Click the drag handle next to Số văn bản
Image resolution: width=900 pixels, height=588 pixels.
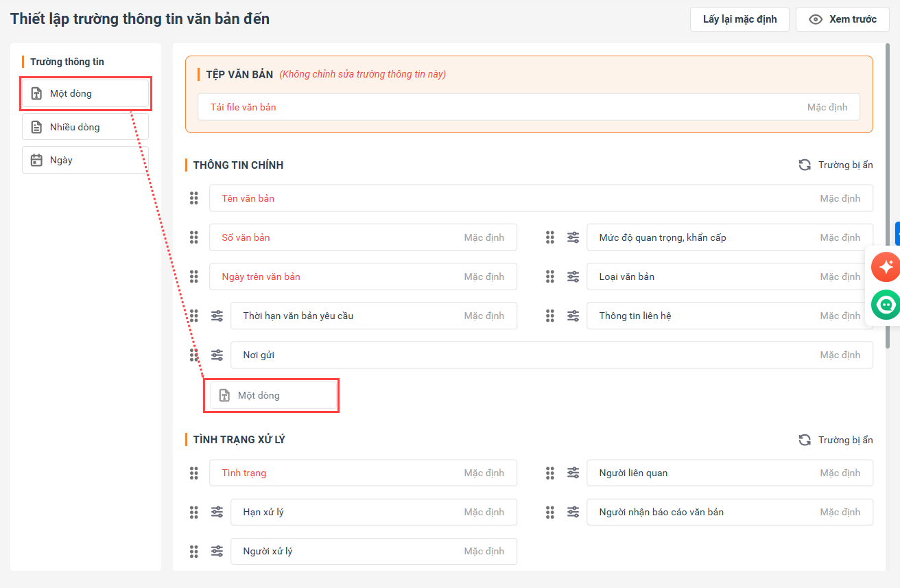pyautogui.click(x=194, y=237)
